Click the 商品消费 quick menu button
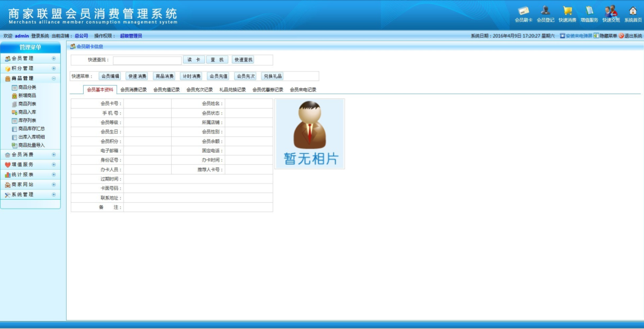This screenshot has height=329, width=644. [x=164, y=76]
